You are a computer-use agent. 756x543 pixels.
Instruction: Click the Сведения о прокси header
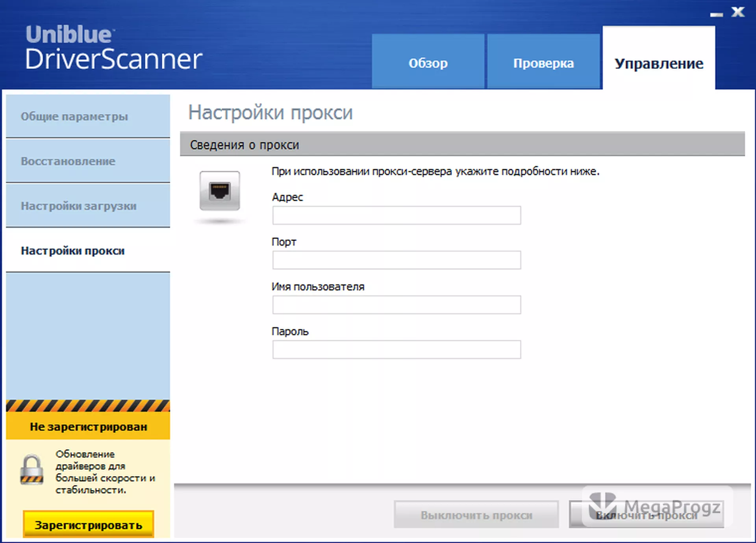click(462, 145)
